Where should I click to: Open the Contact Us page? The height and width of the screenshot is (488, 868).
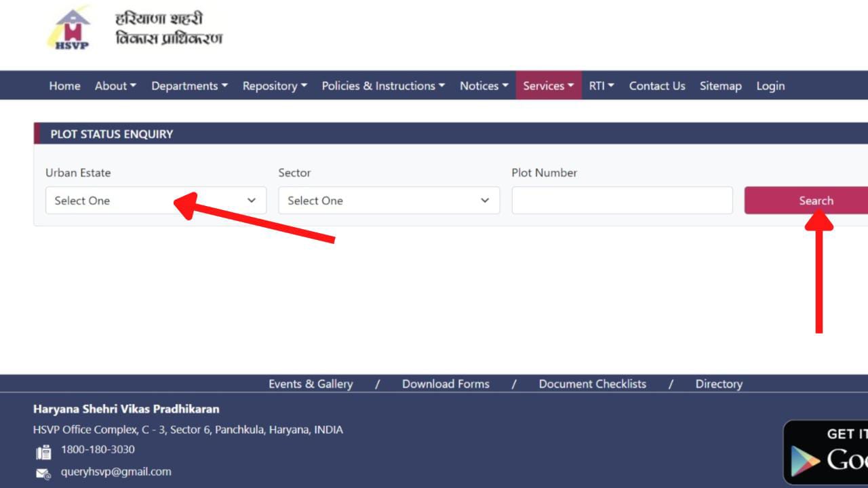656,85
